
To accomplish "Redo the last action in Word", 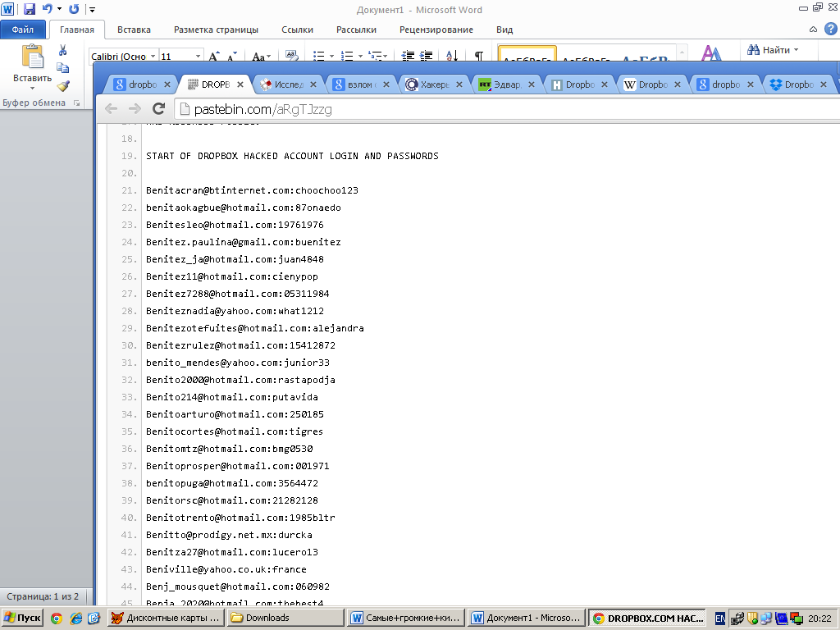I will pos(74,9).
